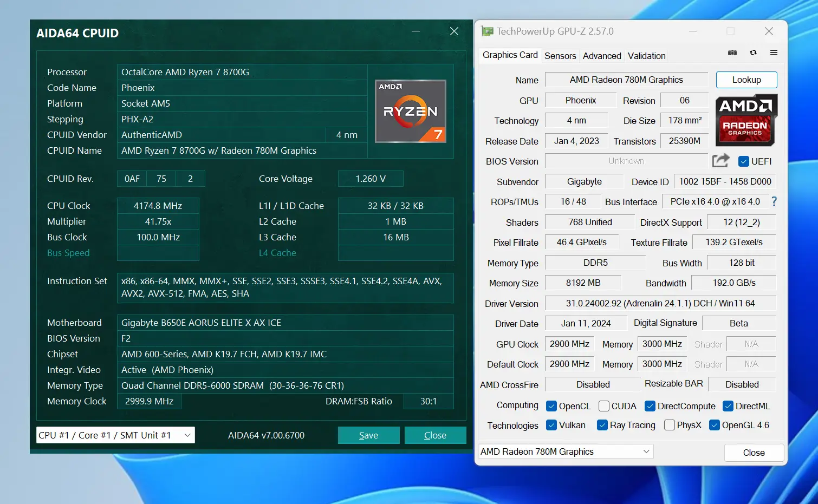This screenshot has height=504, width=818.
Task: Click the Save button in AIDA64
Action: (368, 435)
